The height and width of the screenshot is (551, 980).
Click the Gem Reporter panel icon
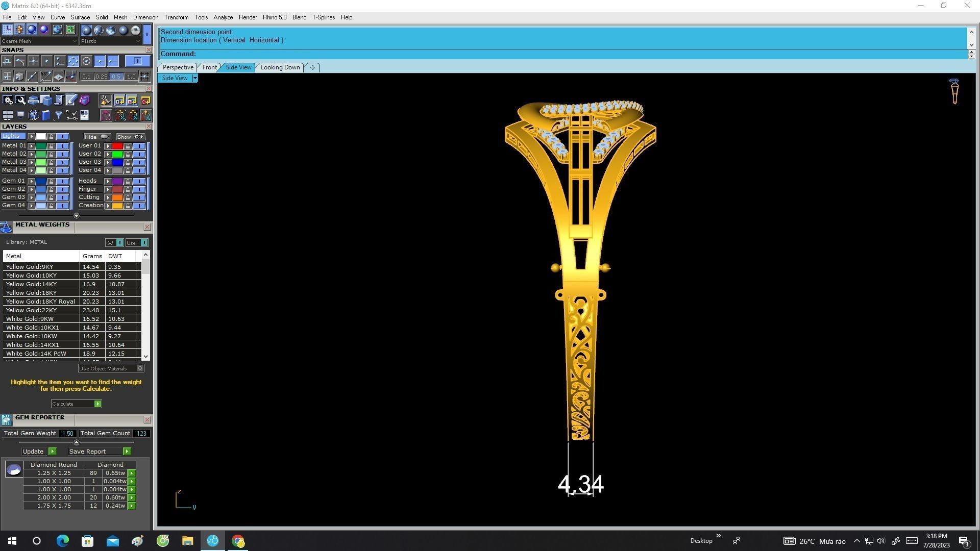click(x=6, y=420)
